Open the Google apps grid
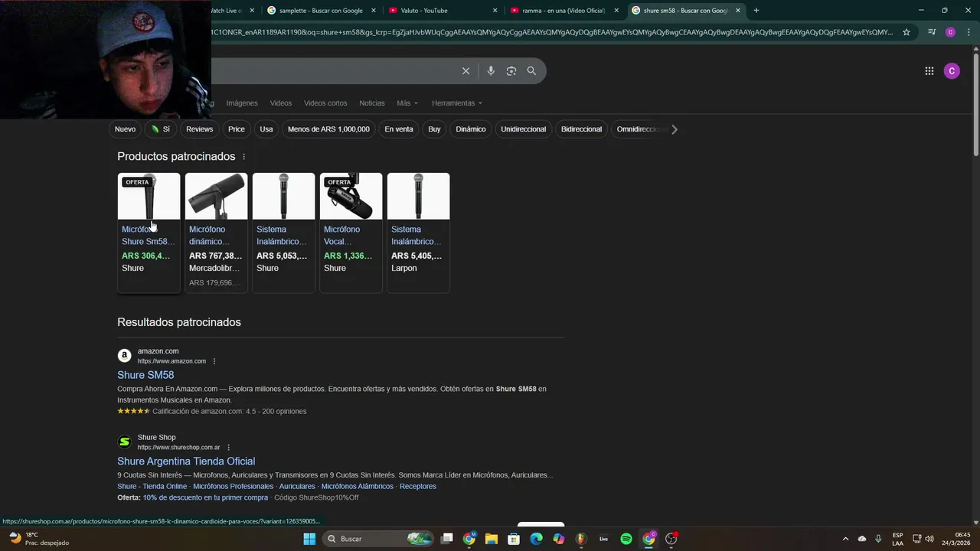Image resolution: width=980 pixels, height=551 pixels. point(929,71)
